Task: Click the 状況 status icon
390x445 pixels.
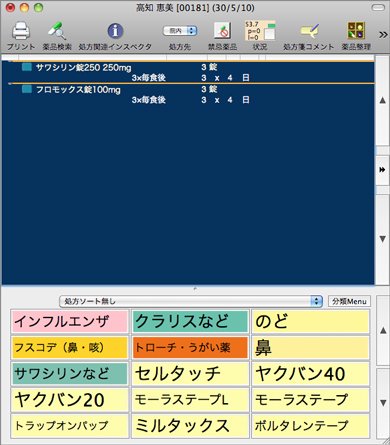Action: [260, 31]
